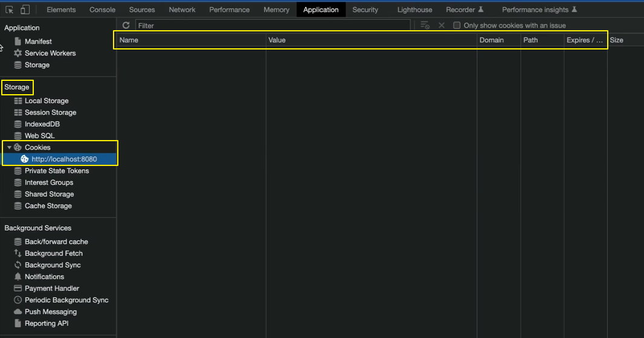This screenshot has height=338, width=644.
Task: Switch to the Lighthouse tab
Action: pyautogui.click(x=415, y=10)
